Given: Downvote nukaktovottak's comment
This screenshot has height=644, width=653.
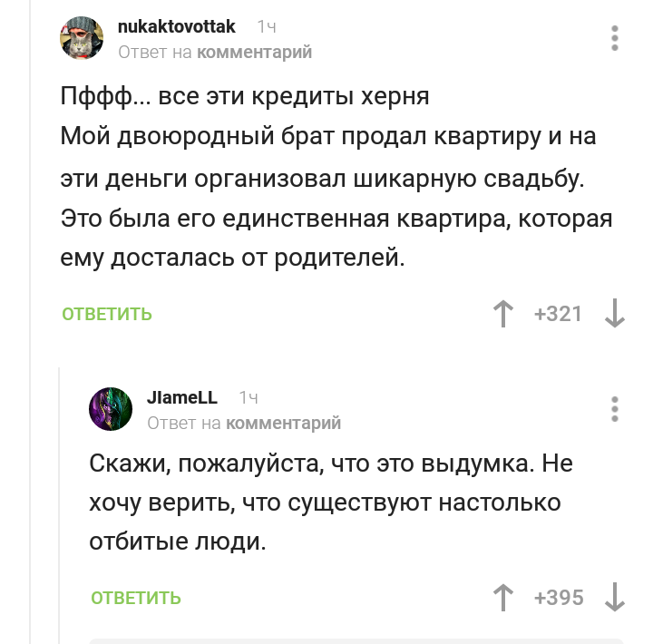Looking at the screenshot, I should pos(615,315).
